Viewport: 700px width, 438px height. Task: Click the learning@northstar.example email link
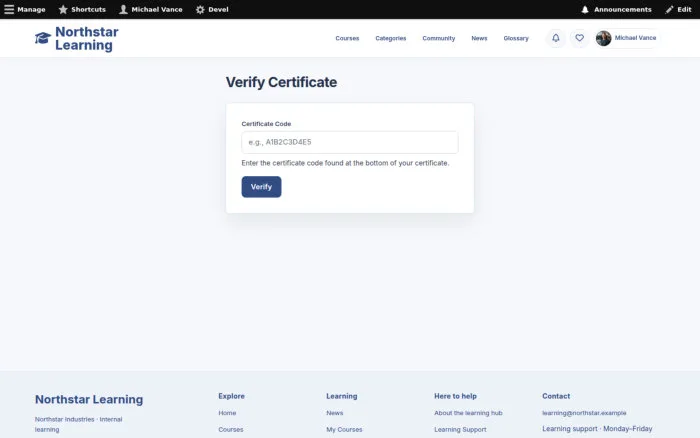(x=584, y=413)
